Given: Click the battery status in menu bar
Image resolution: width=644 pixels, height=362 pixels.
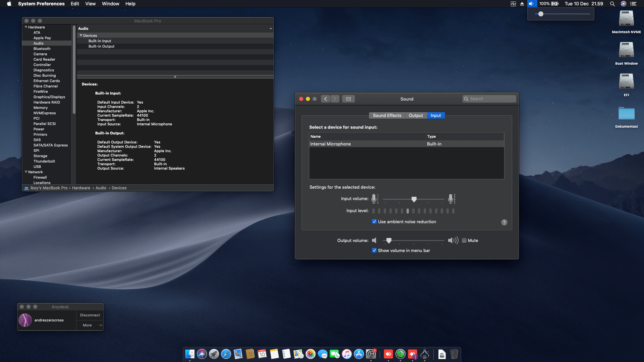Looking at the screenshot, I should pos(549,4).
